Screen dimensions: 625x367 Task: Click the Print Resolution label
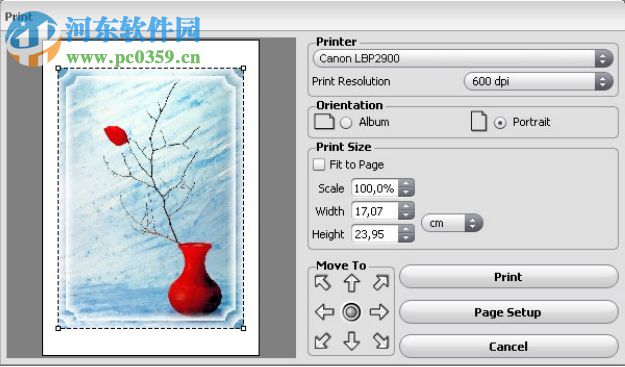pos(351,81)
